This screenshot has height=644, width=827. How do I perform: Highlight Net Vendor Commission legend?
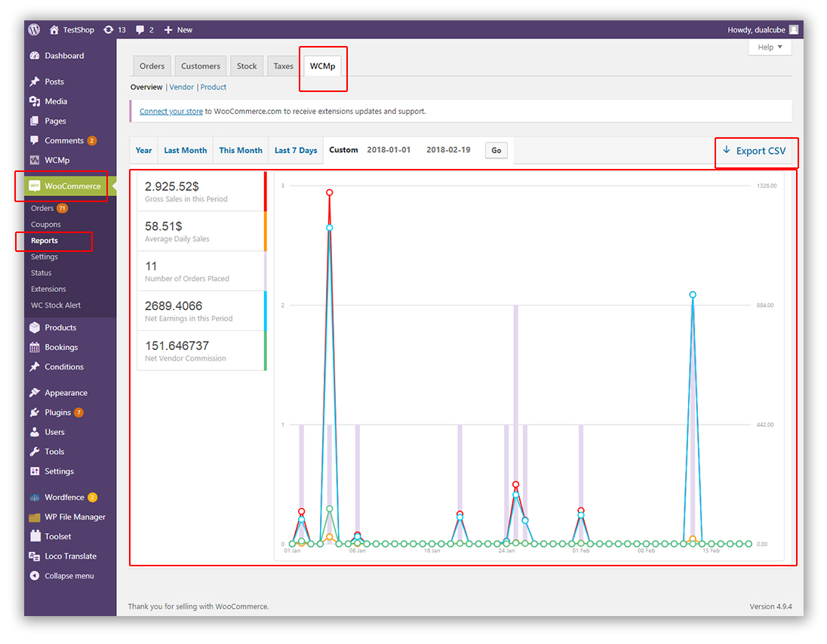pos(202,351)
